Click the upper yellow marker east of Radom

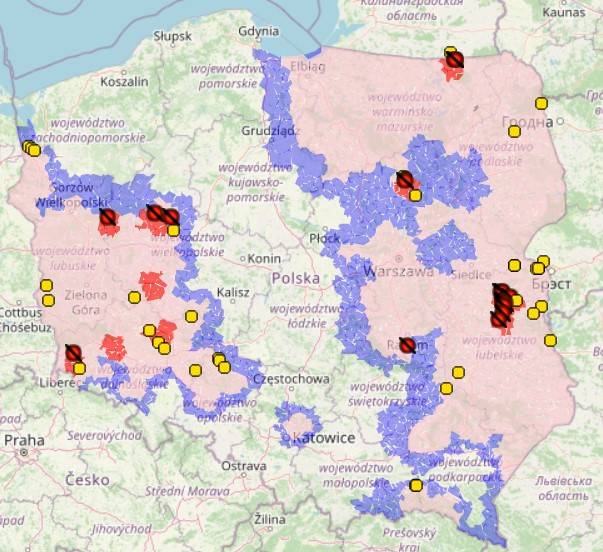(458, 372)
